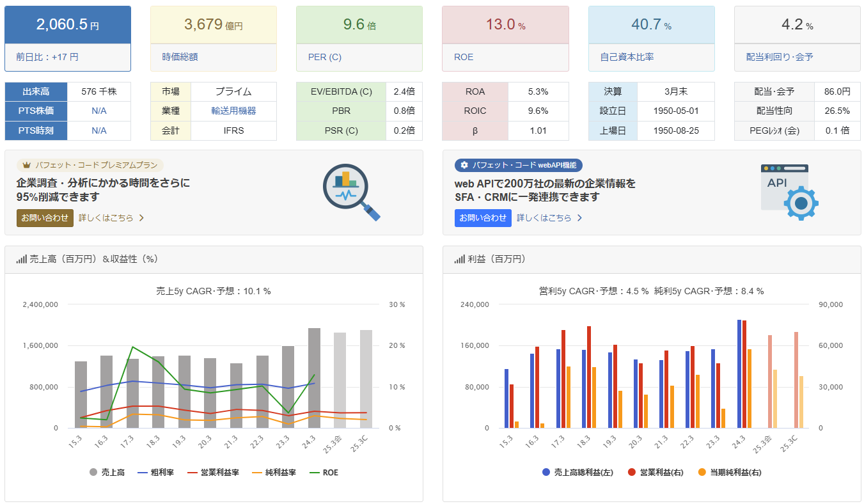The image size is (864, 504).
Task: Click the ROA 5.3% value
Action: [538, 91]
